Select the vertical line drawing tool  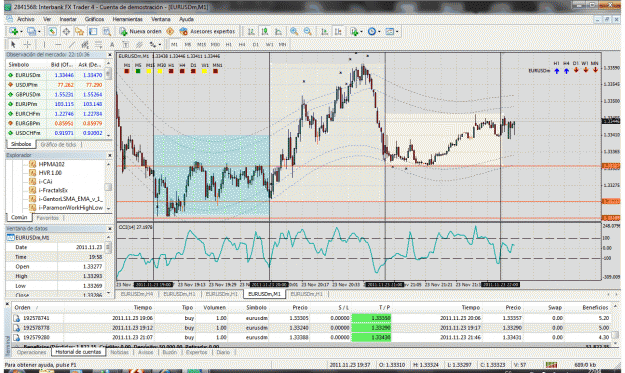(x=44, y=45)
